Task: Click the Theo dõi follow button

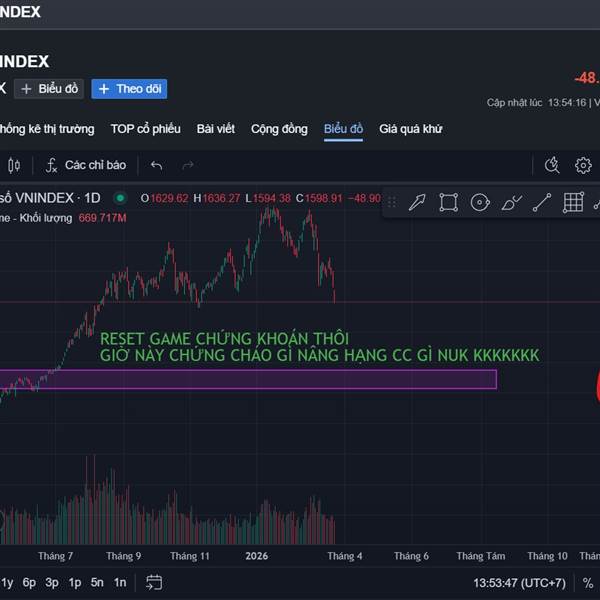Action: pyautogui.click(x=129, y=89)
